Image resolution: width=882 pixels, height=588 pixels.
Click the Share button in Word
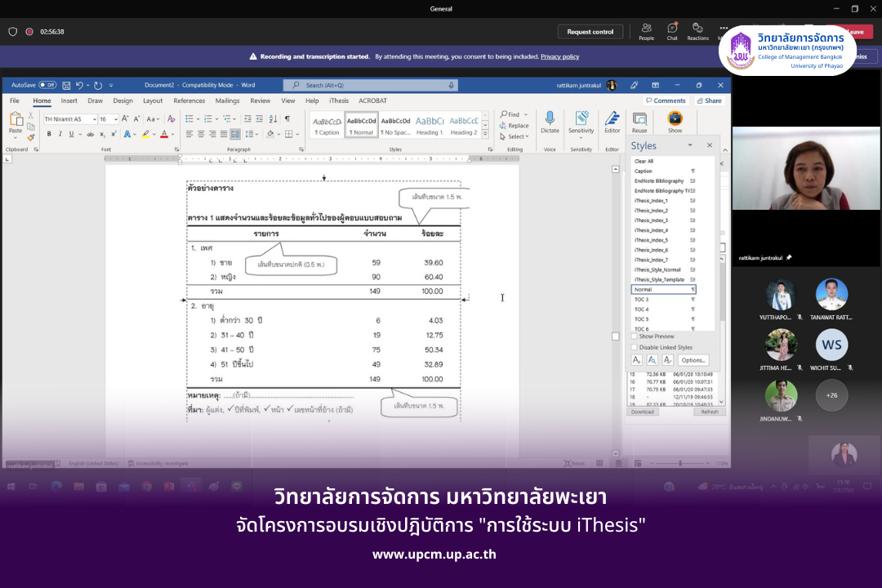(x=709, y=100)
